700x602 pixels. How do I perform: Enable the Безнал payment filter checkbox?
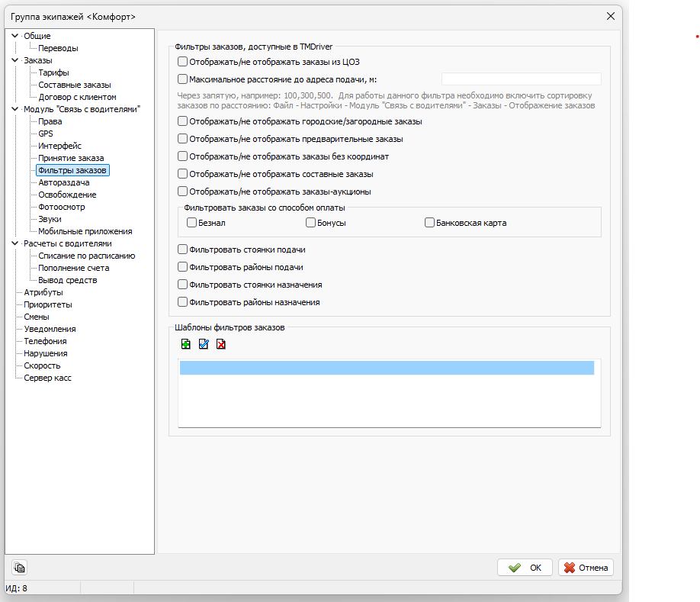coord(192,223)
